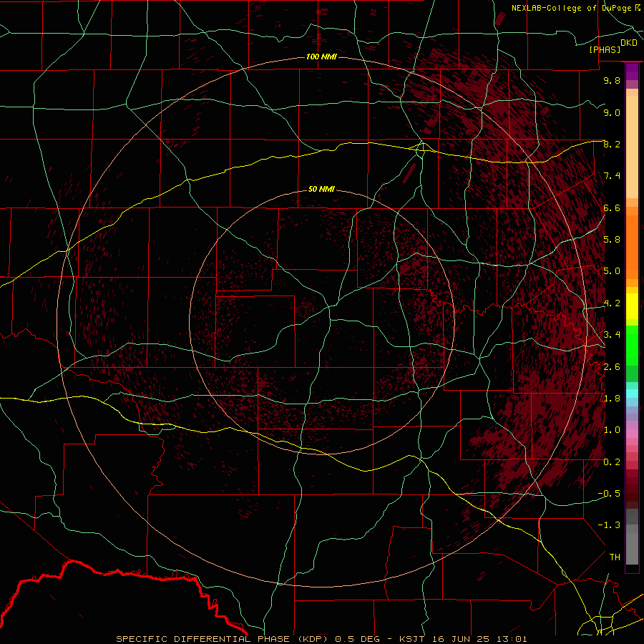Screen dimensions: 644x644
Task: Click the 50 NMI range ring label
Action: (321, 190)
